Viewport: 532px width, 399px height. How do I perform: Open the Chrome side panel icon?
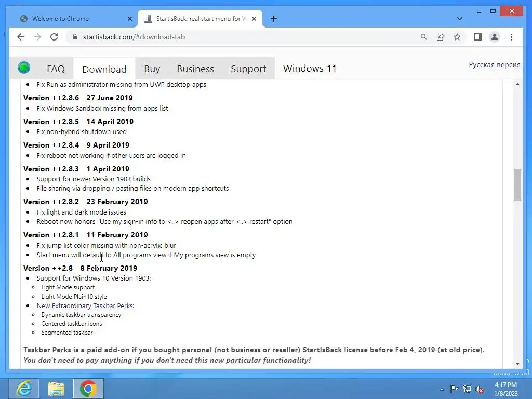(x=478, y=37)
